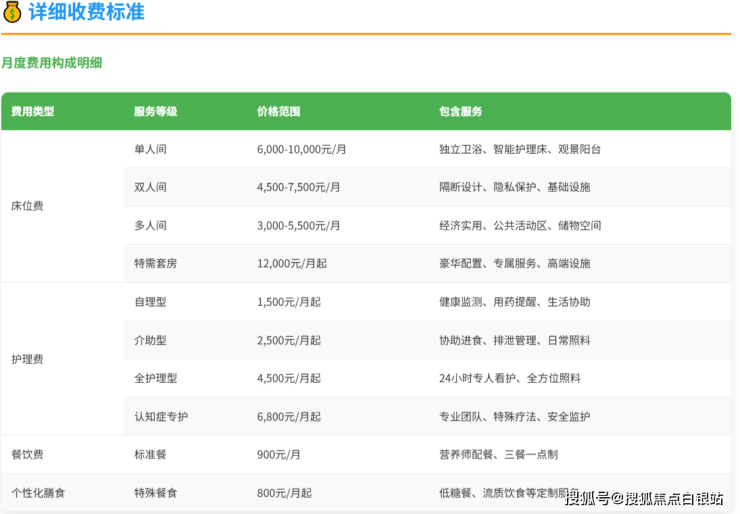Click the 6,000-10,000元/月 price cell
740x514 pixels.
(x=301, y=149)
